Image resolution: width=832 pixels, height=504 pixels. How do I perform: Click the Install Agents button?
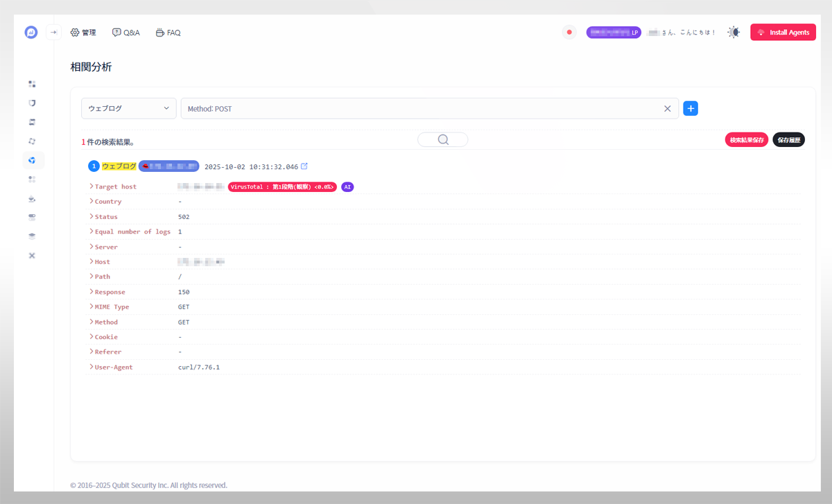click(783, 33)
